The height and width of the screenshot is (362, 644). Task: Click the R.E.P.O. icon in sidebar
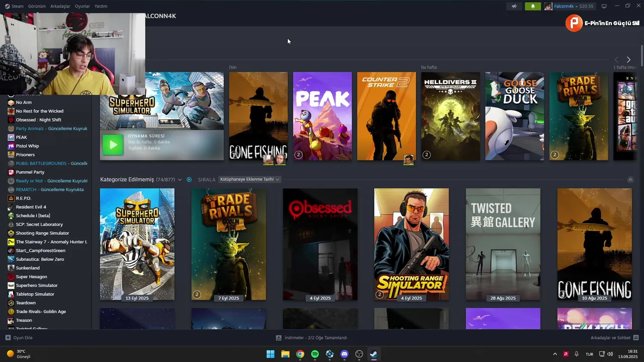point(11,198)
